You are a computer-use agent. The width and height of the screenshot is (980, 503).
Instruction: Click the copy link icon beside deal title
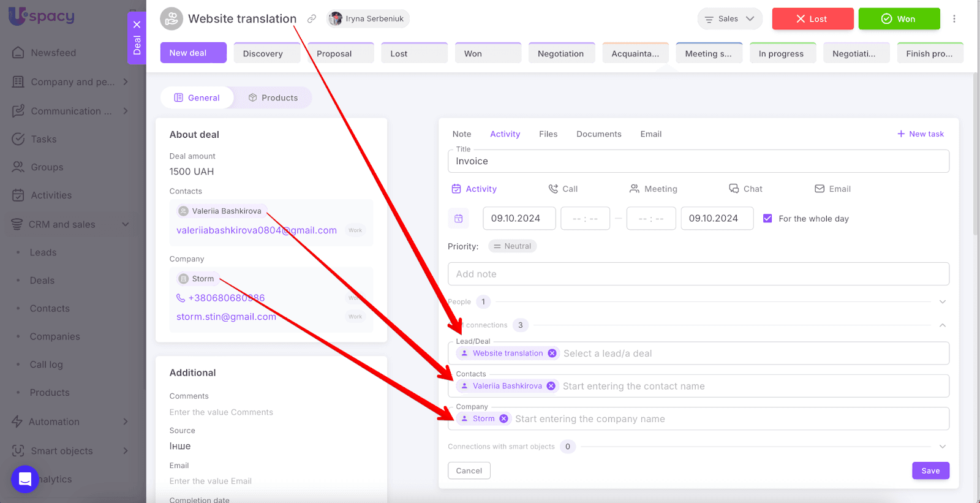(312, 19)
